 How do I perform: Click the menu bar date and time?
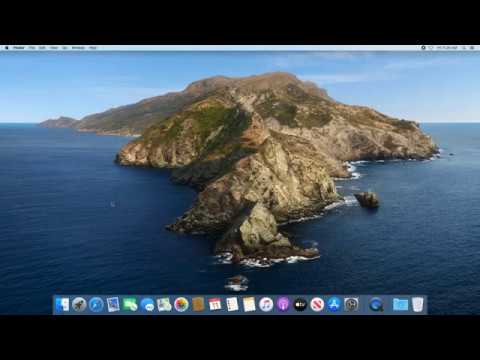pyautogui.click(x=447, y=48)
